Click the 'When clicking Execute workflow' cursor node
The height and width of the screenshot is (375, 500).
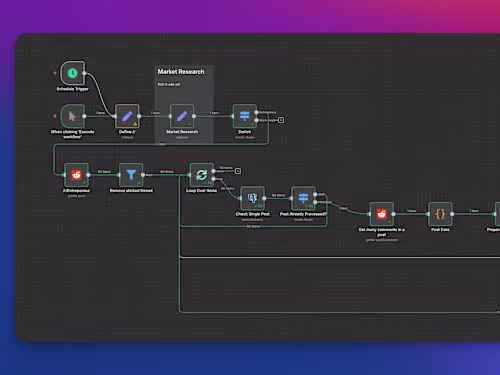tap(72, 116)
